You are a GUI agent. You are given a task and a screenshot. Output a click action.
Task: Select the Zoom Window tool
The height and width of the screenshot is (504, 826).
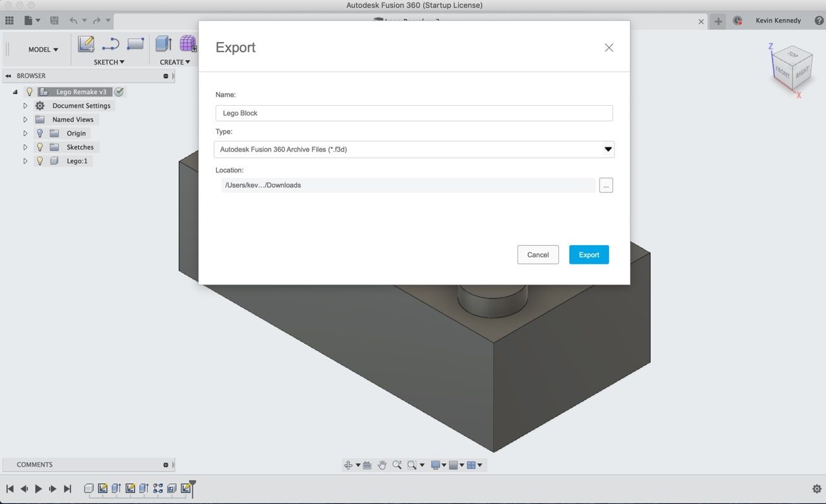[x=412, y=465]
